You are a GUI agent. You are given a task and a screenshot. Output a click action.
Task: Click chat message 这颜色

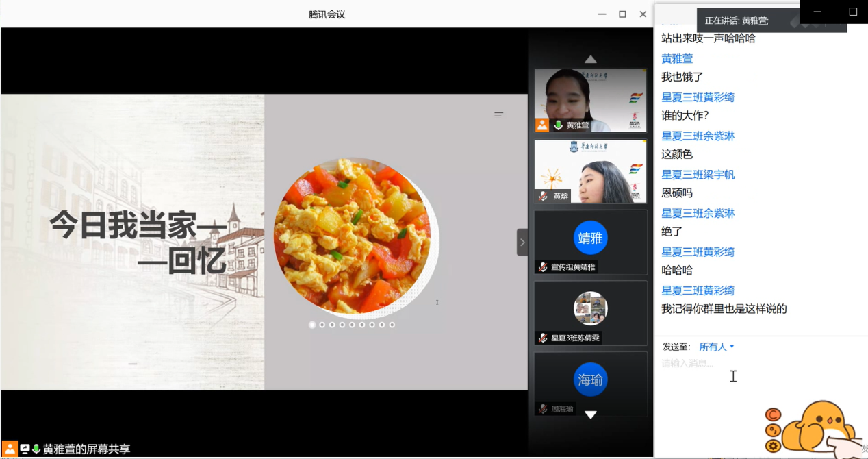pyautogui.click(x=677, y=154)
